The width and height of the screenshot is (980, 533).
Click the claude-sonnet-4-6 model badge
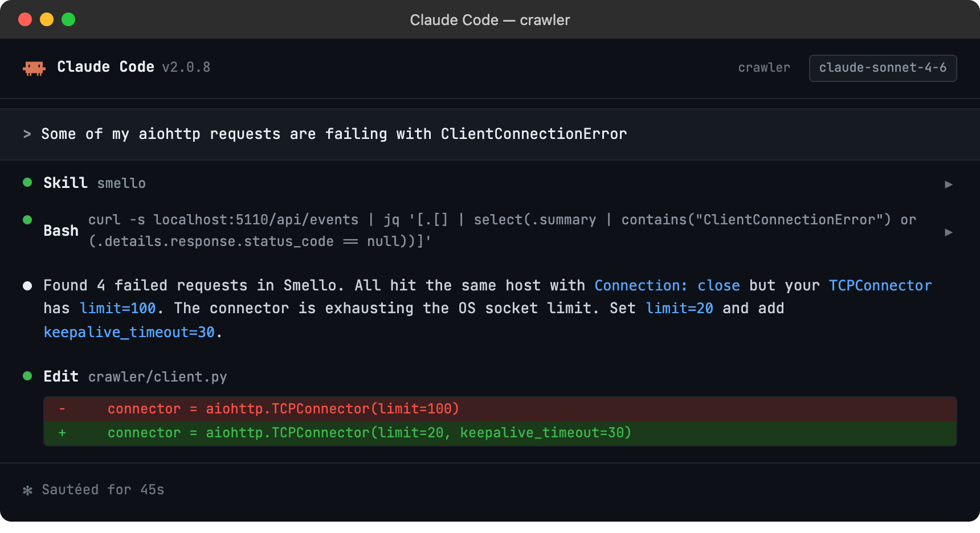(883, 68)
